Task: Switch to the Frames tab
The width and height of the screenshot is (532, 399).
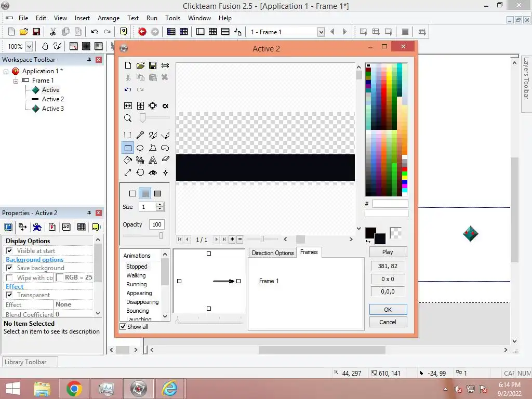Action: click(x=309, y=252)
